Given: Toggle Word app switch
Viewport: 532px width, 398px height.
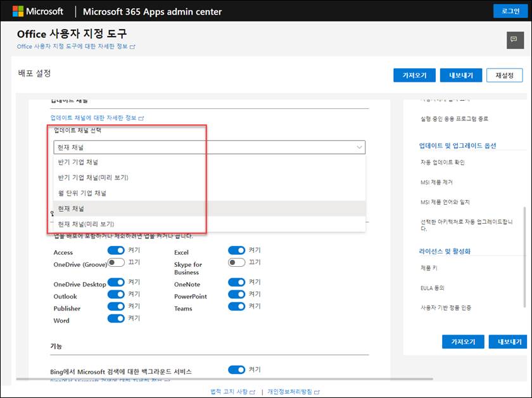Looking at the screenshot, I should (x=116, y=319).
